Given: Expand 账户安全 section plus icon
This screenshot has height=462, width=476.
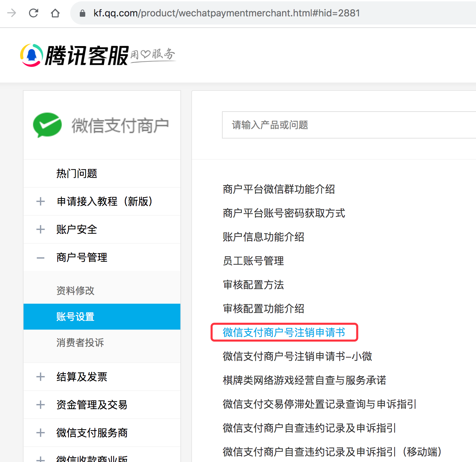Looking at the screenshot, I should [x=41, y=229].
